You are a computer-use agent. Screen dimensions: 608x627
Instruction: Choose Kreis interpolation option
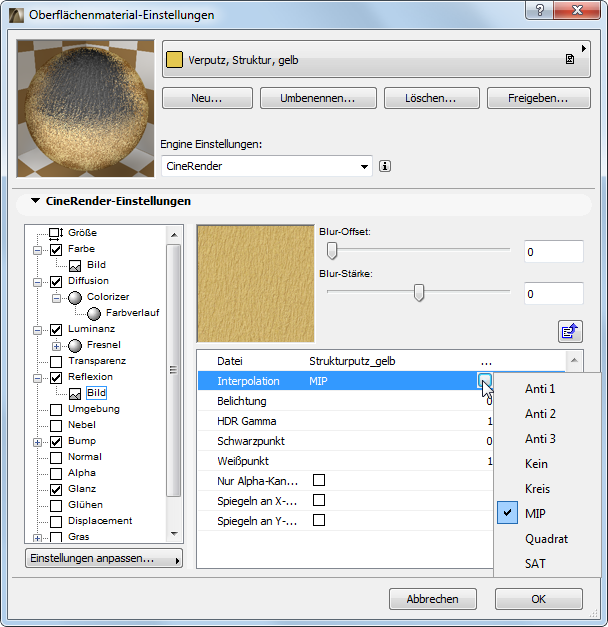[x=547, y=489]
